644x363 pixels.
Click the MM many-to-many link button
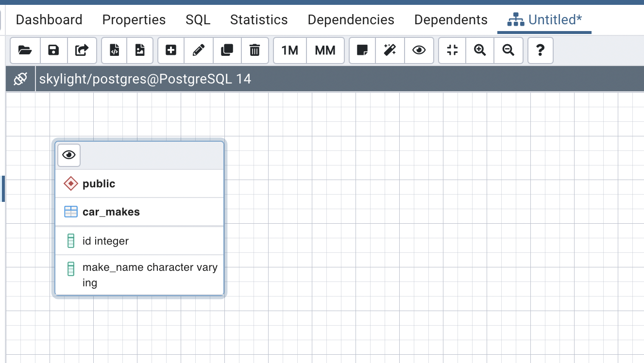[x=325, y=50]
